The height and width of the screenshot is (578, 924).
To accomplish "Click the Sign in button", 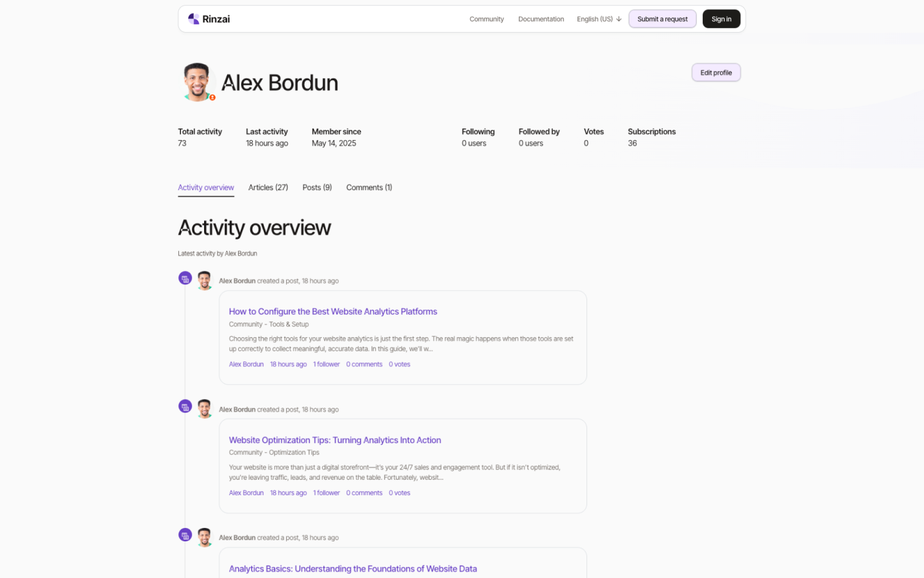I will point(721,19).
